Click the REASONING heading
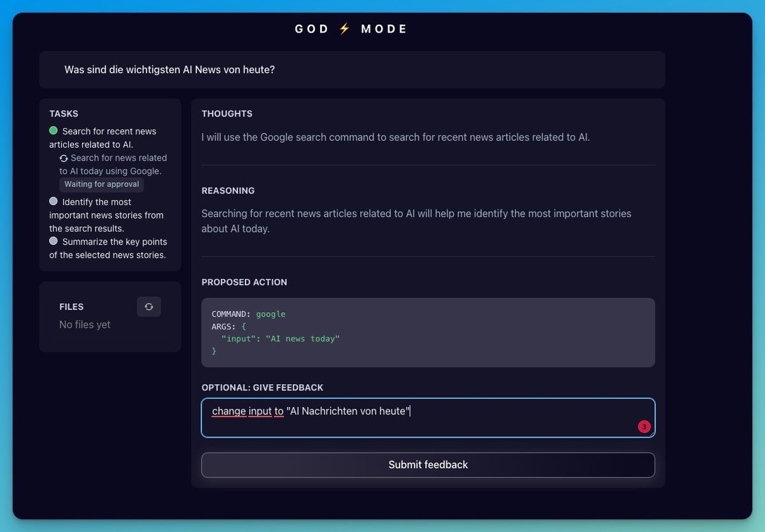 click(x=228, y=191)
